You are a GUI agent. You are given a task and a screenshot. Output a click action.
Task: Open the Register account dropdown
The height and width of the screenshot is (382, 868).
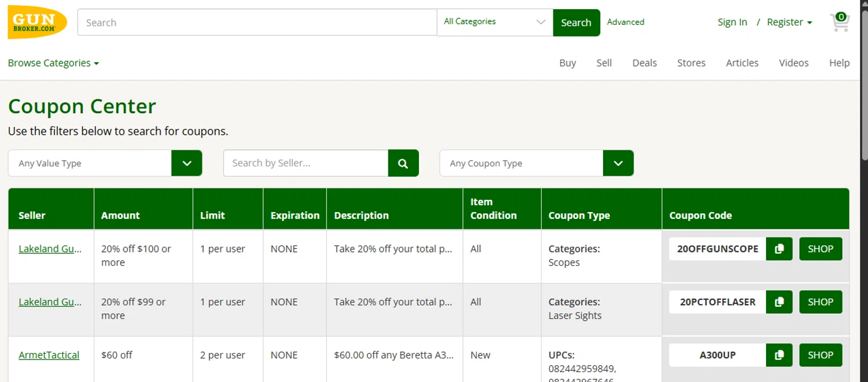pos(789,23)
